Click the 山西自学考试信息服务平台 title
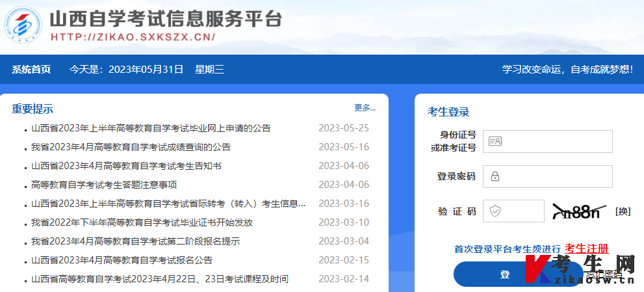This screenshot has height=292, width=644. 166,18
